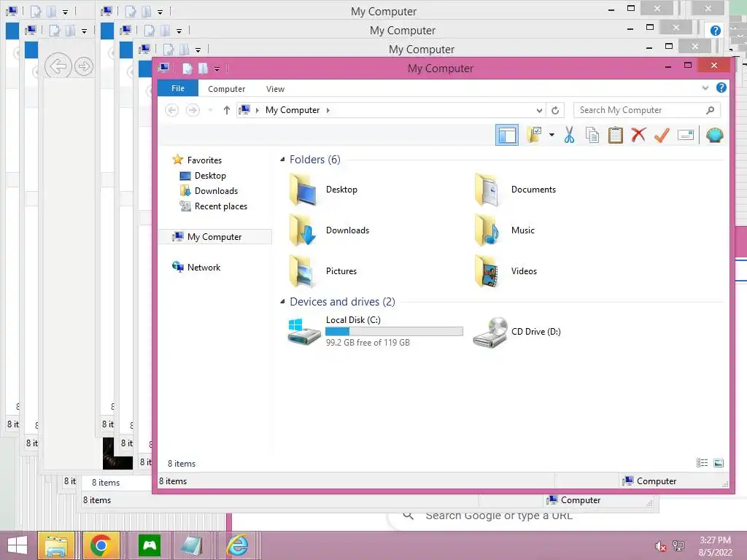Image resolution: width=747 pixels, height=560 pixels.
Task: Collapse the Folders (6) group
Action: click(282, 160)
